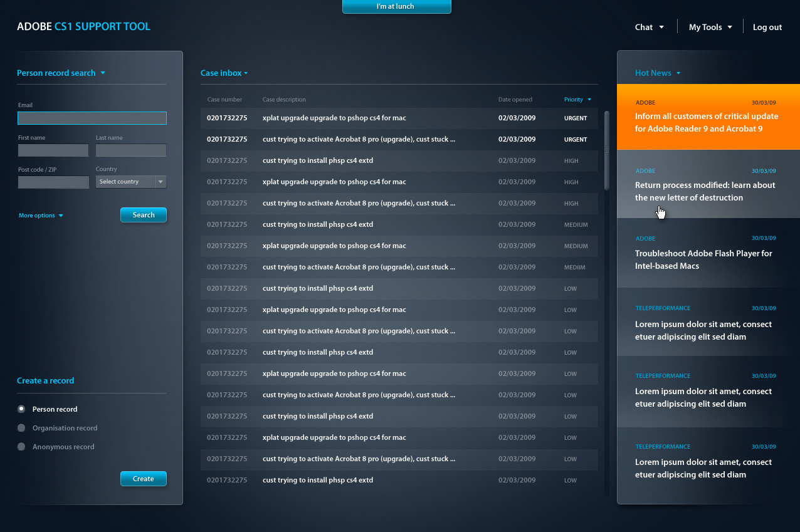Expand the Person record search dropdown
The height and width of the screenshot is (532, 800).
click(x=61, y=73)
